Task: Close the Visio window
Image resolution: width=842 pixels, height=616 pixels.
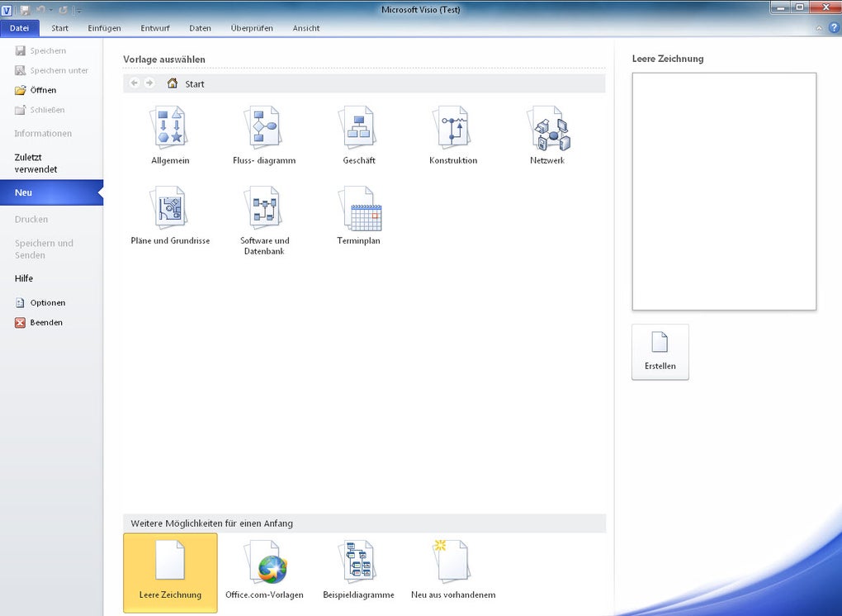Action: pyautogui.click(x=825, y=7)
